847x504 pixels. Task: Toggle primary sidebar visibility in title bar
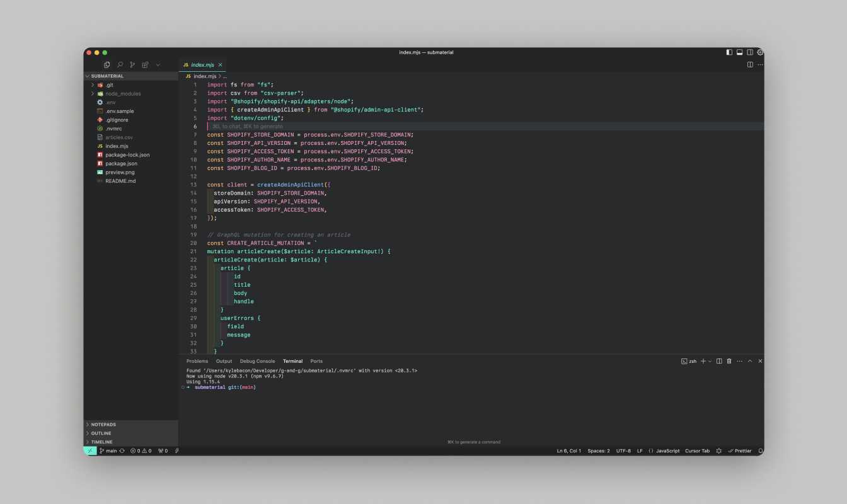(x=729, y=52)
